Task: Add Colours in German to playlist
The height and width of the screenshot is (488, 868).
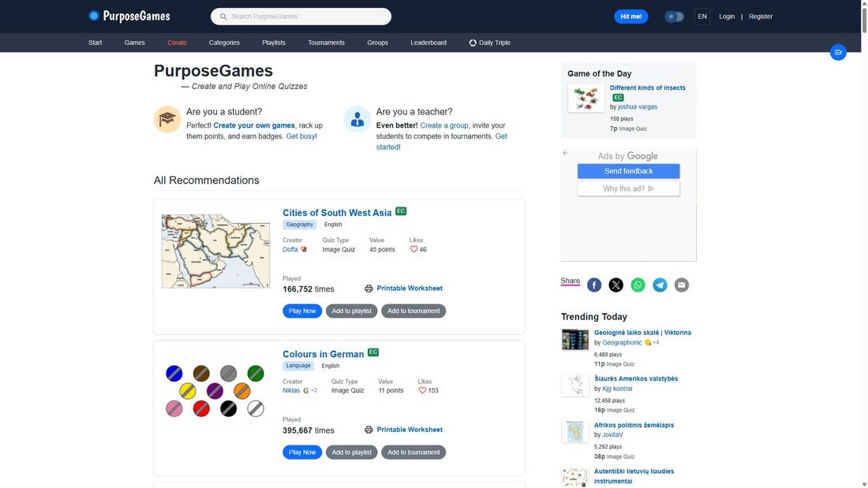Action: [x=351, y=453]
